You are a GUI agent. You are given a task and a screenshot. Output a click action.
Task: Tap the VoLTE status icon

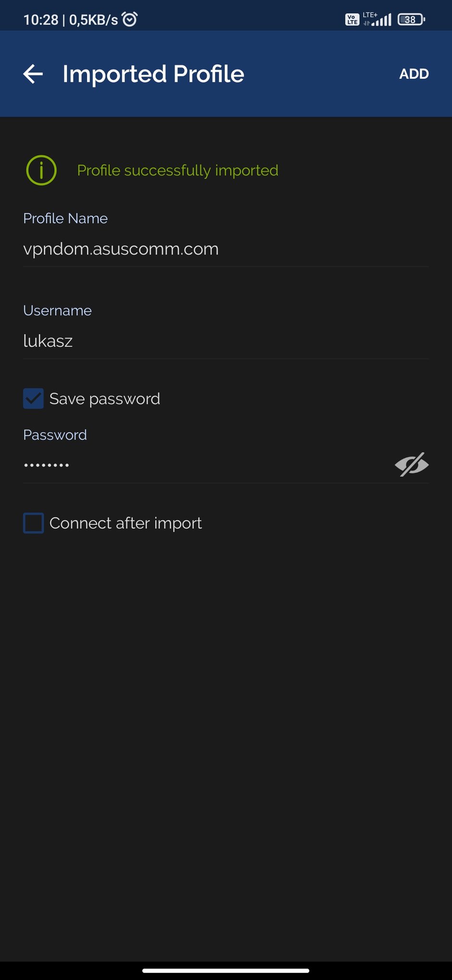[352, 20]
